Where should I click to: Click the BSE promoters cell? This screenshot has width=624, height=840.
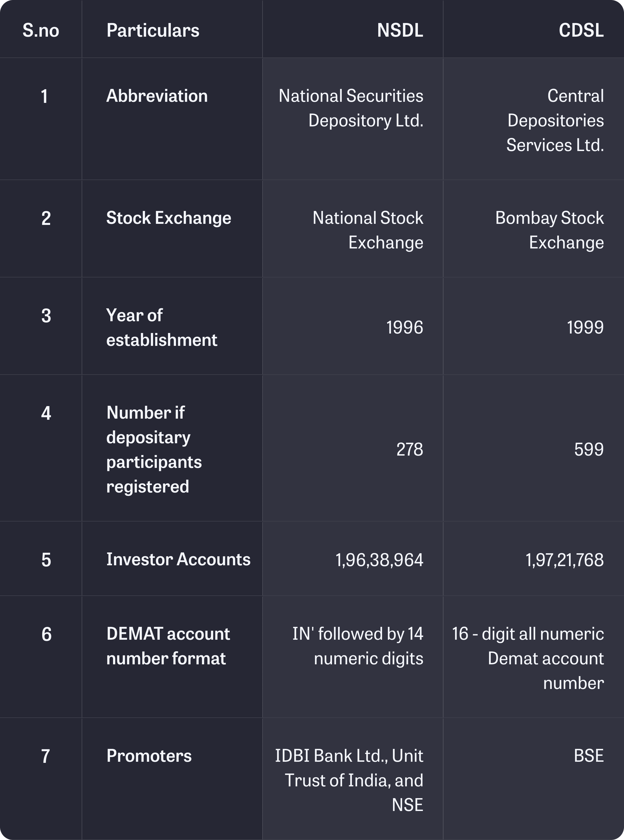588,756
